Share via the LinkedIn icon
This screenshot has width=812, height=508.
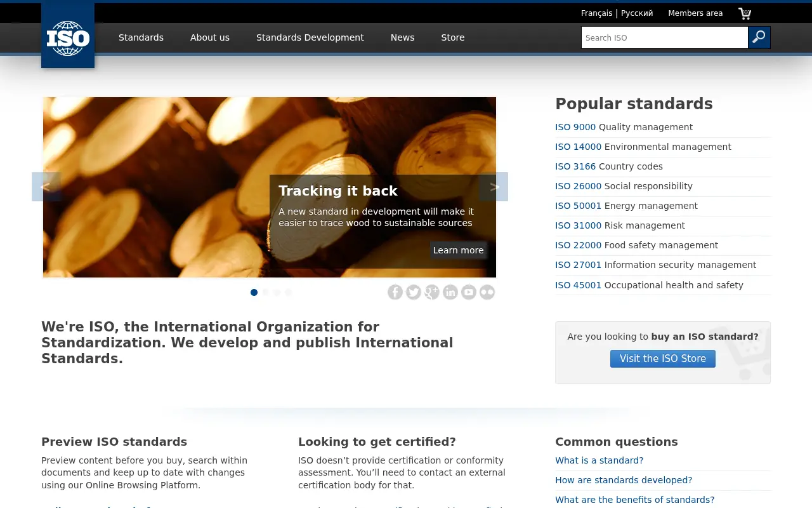pos(450,292)
